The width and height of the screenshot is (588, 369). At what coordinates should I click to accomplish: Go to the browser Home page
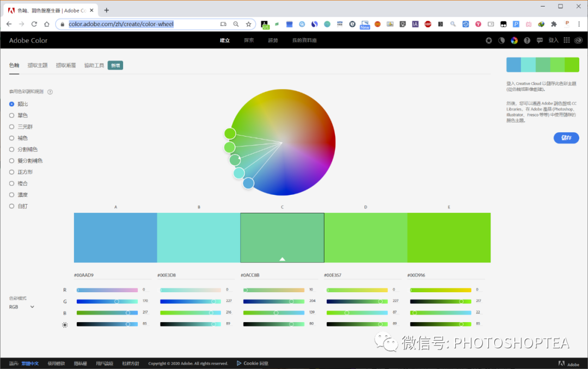coord(46,24)
